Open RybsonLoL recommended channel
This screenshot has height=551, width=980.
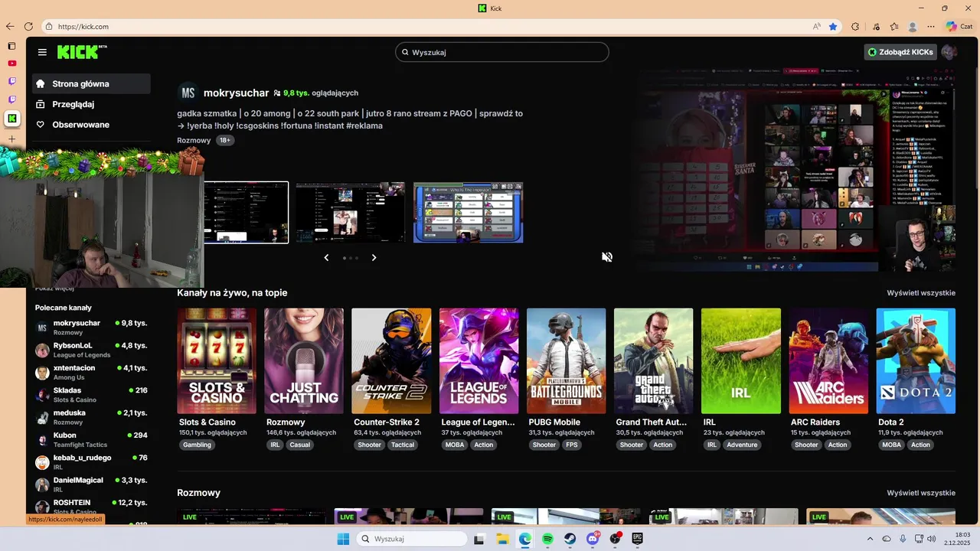click(91, 350)
